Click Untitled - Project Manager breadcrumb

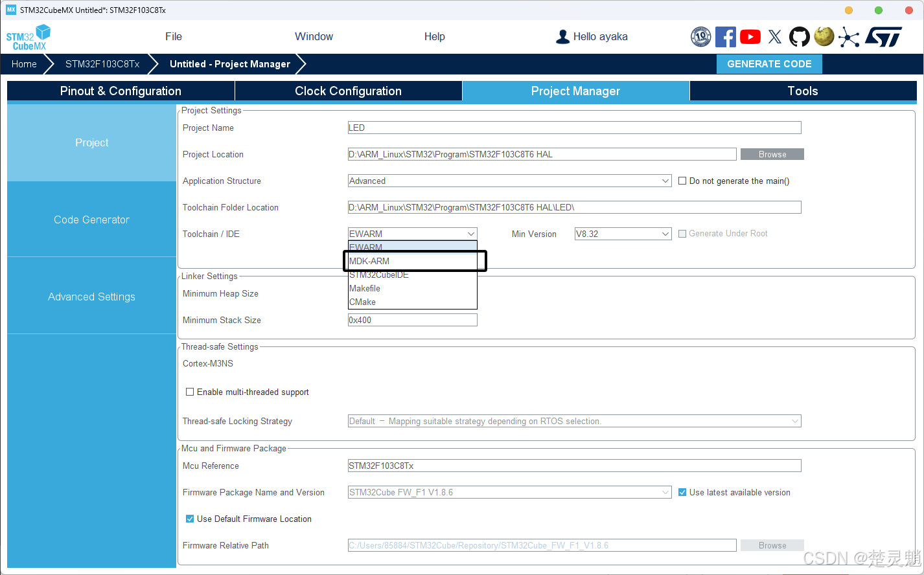pos(230,64)
